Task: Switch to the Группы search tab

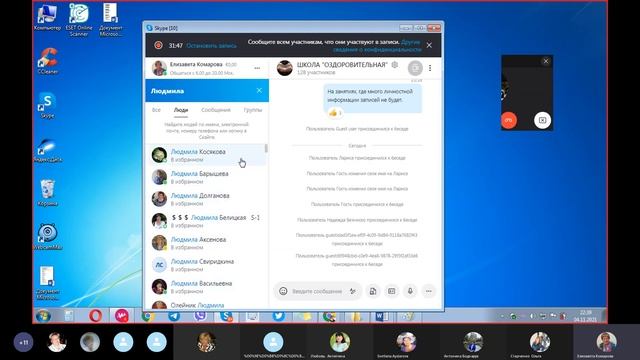Action: tap(253, 110)
